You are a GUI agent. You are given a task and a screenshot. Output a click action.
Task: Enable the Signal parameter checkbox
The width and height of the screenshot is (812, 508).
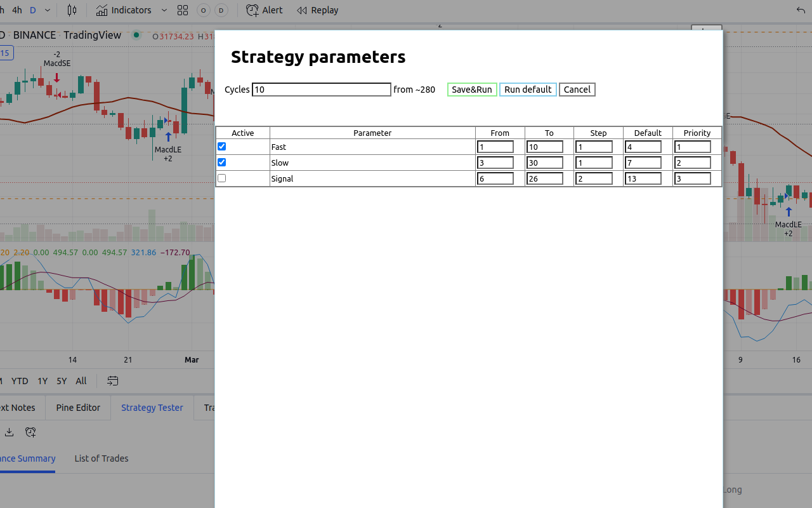coord(221,178)
